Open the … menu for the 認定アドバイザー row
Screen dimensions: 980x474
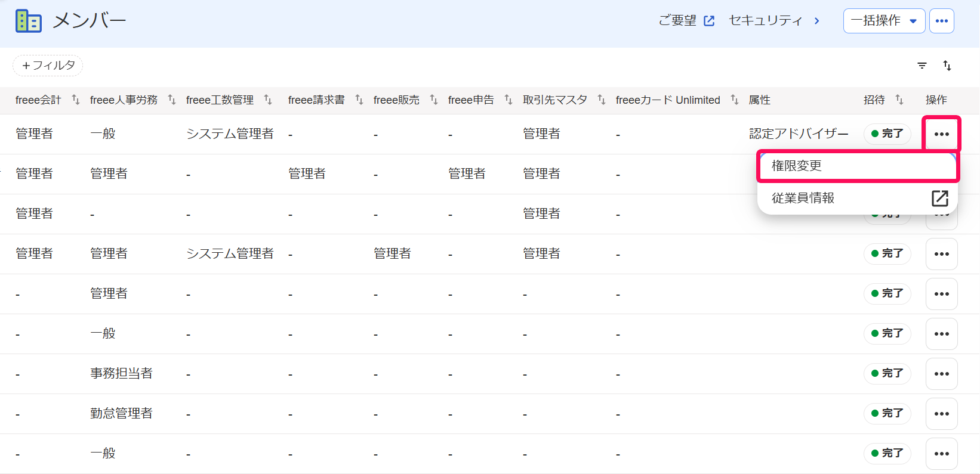pos(942,134)
